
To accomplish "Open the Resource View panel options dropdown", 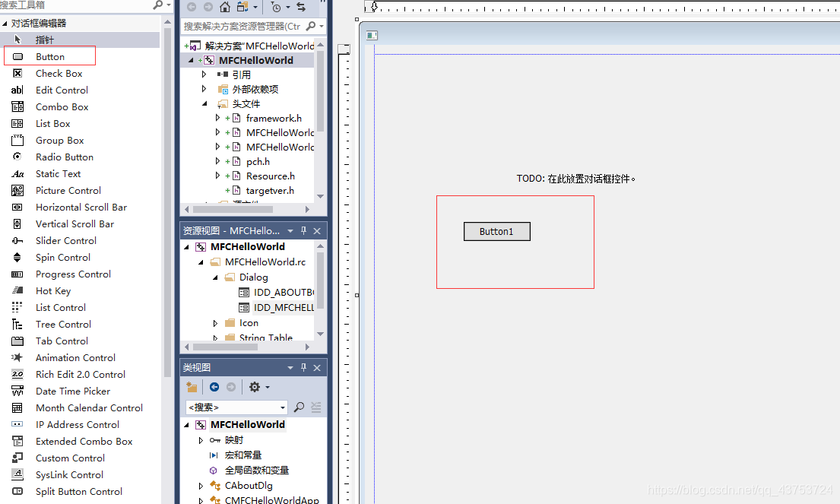I will pos(290,231).
